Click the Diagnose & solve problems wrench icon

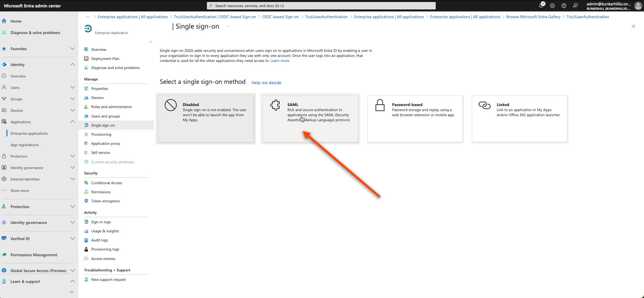pos(4,32)
